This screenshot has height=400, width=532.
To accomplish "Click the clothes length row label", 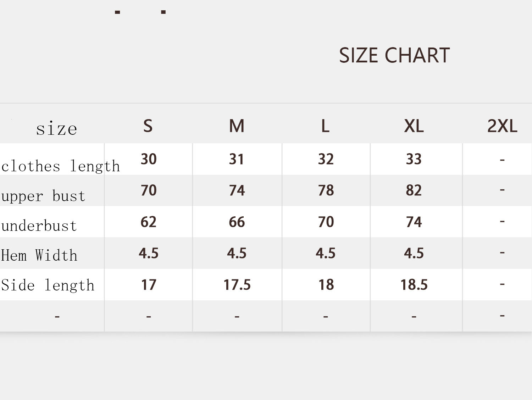I will [61, 166].
